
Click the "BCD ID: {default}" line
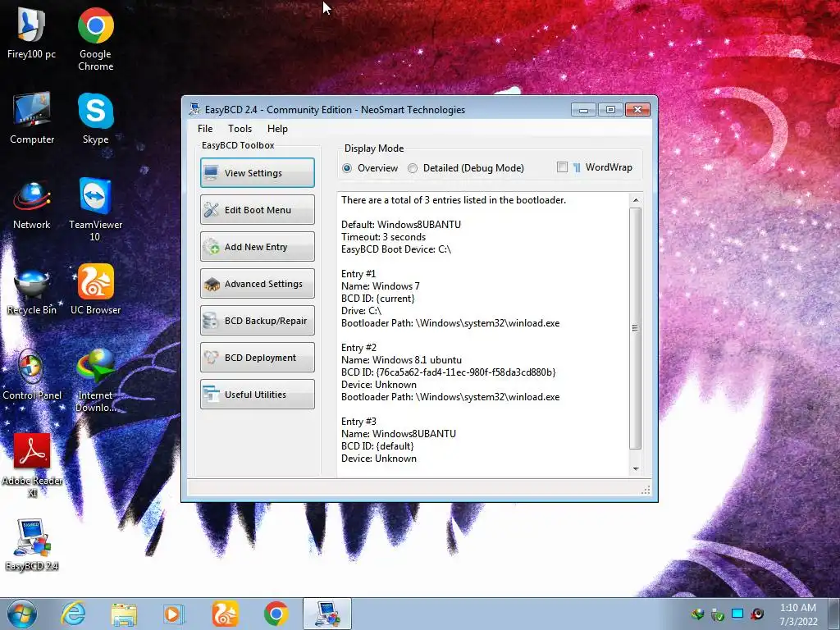377,446
